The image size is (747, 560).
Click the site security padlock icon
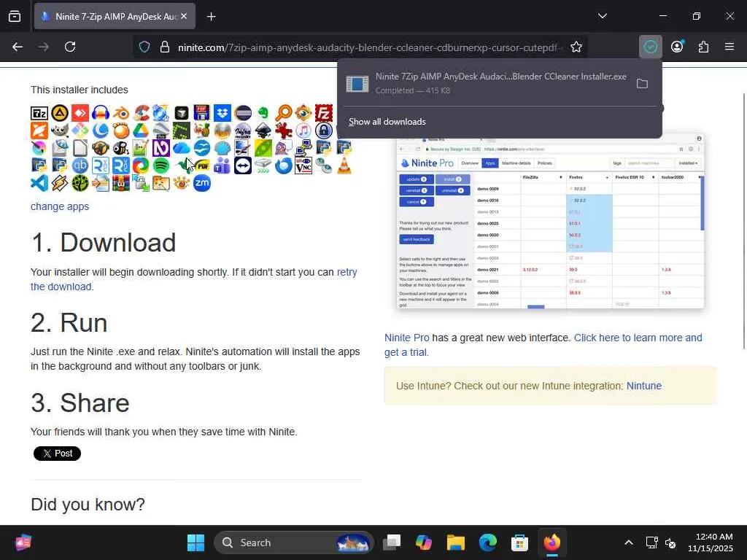click(x=165, y=47)
